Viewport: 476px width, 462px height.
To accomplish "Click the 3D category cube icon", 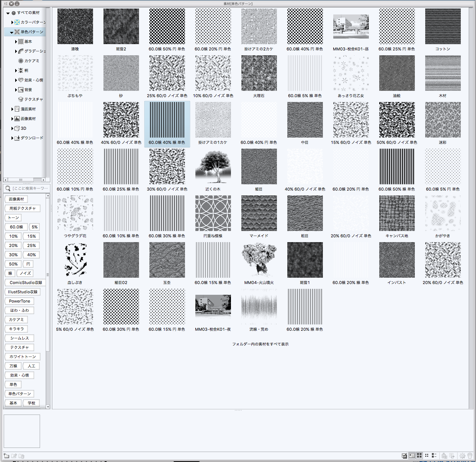I will [17, 128].
